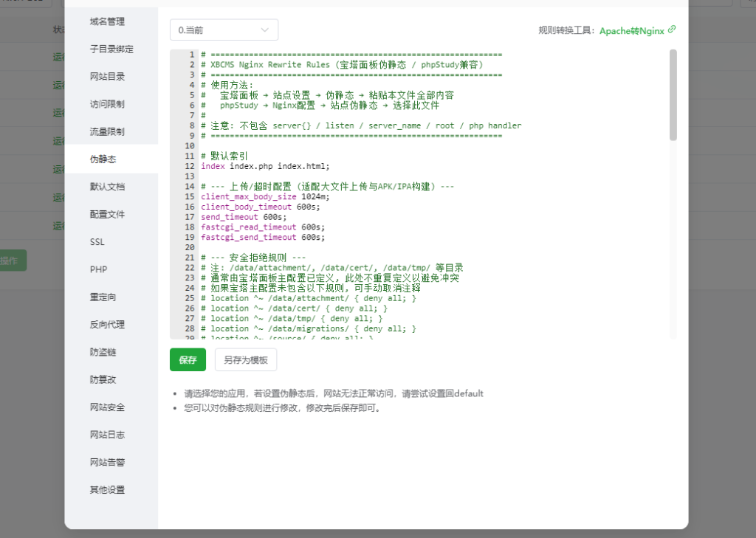
Task: Switch to 网站安全 settings
Action: coord(107,407)
